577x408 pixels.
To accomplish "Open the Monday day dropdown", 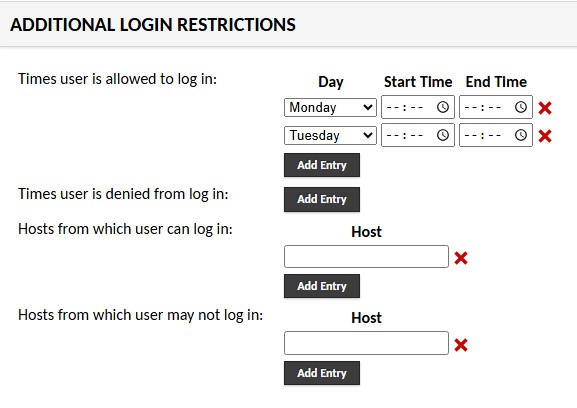I will point(330,107).
